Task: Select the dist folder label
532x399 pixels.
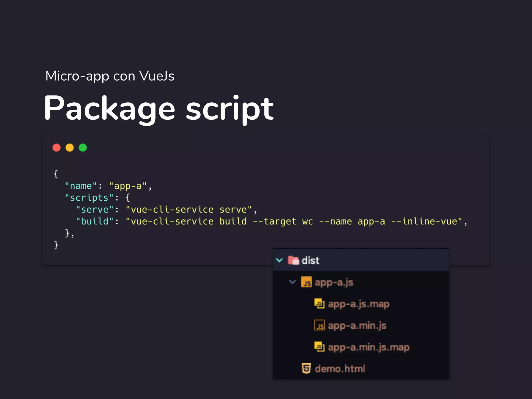Action: tap(310, 260)
